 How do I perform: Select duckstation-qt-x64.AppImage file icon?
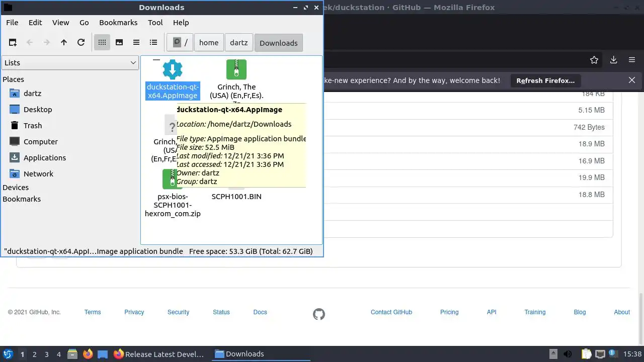click(x=173, y=69)
